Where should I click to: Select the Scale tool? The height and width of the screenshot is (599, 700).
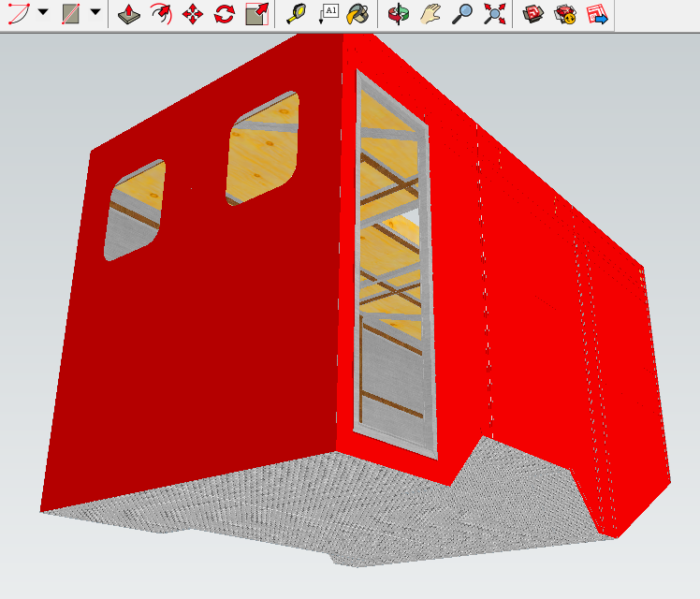point(257,14)
